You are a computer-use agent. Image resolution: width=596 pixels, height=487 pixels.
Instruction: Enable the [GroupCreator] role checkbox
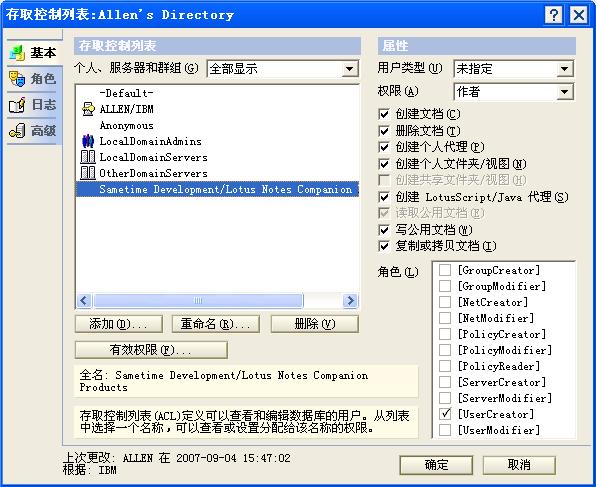[445, 270]
